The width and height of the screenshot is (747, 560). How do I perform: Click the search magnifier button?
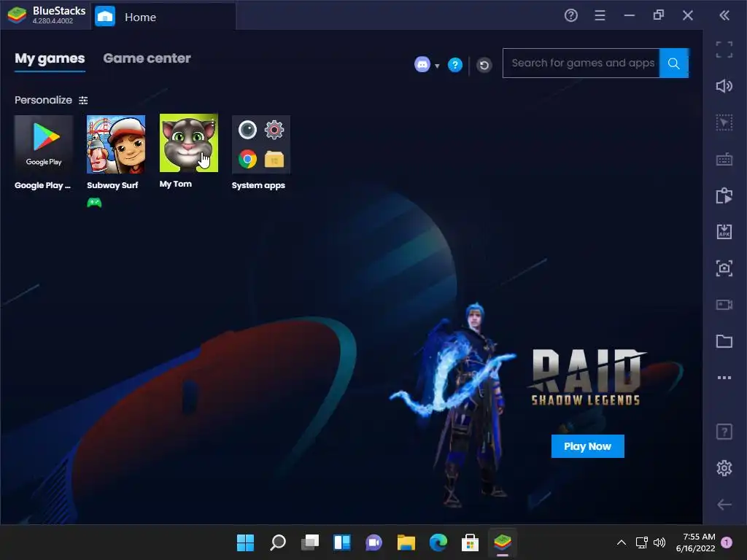click(673, 63)
